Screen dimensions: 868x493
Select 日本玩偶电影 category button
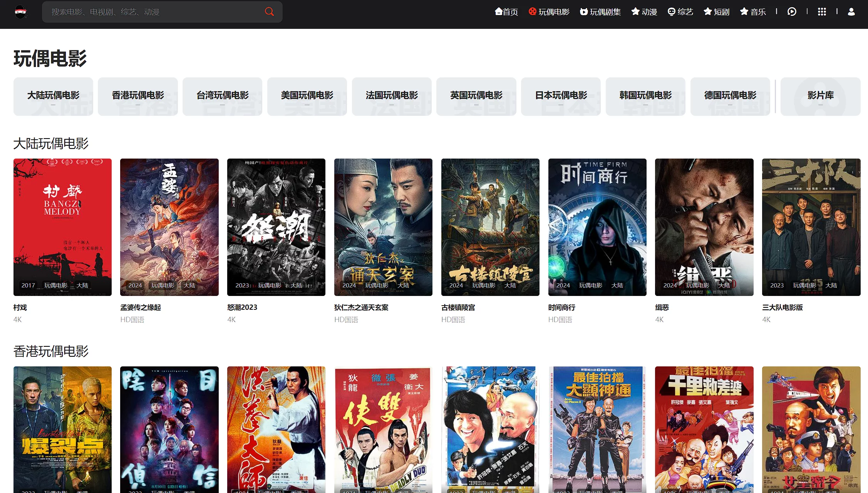(561, 96)
